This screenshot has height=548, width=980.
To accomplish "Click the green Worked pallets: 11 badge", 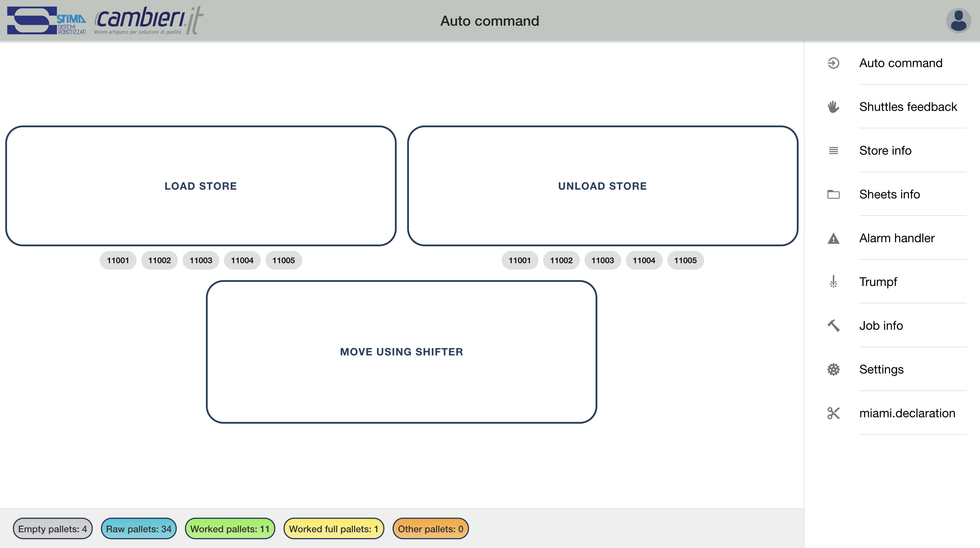I will (x=230, y=528).
